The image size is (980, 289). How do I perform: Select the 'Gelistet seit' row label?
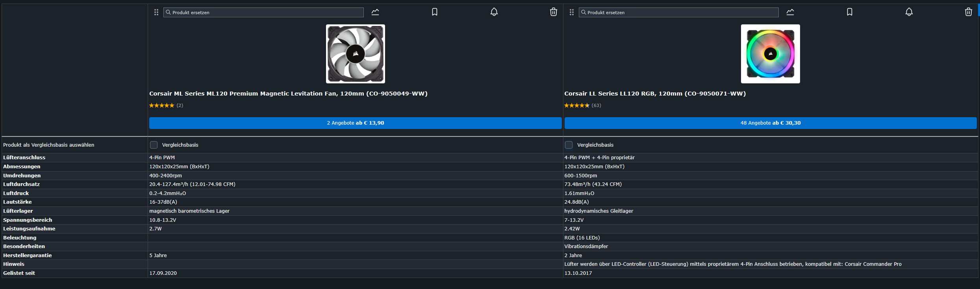tap(19, 273)
